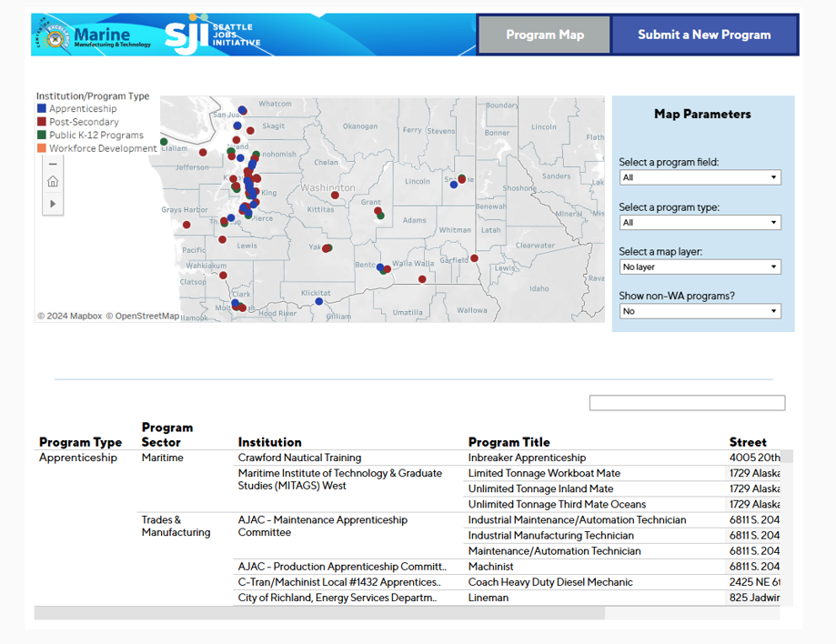Highlight Post-Secondary in the legend
This screenshot has width=836, height=644.
pos(84,122)
